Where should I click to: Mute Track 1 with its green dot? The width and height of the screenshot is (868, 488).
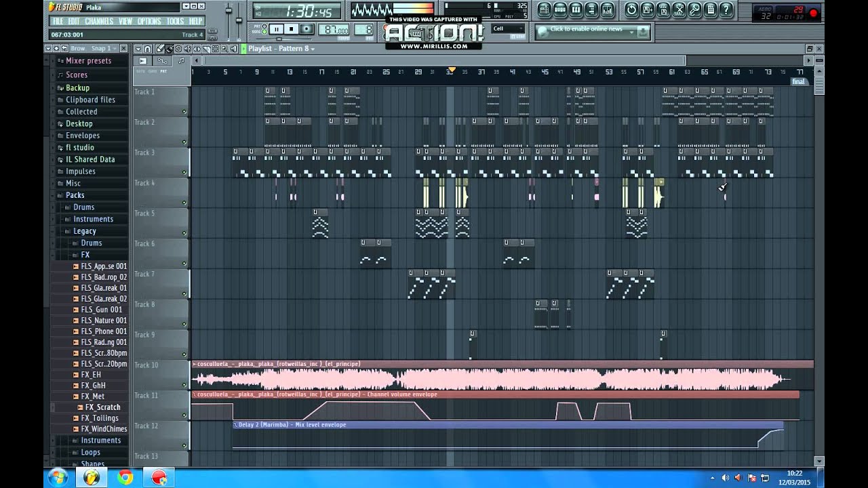184,112
